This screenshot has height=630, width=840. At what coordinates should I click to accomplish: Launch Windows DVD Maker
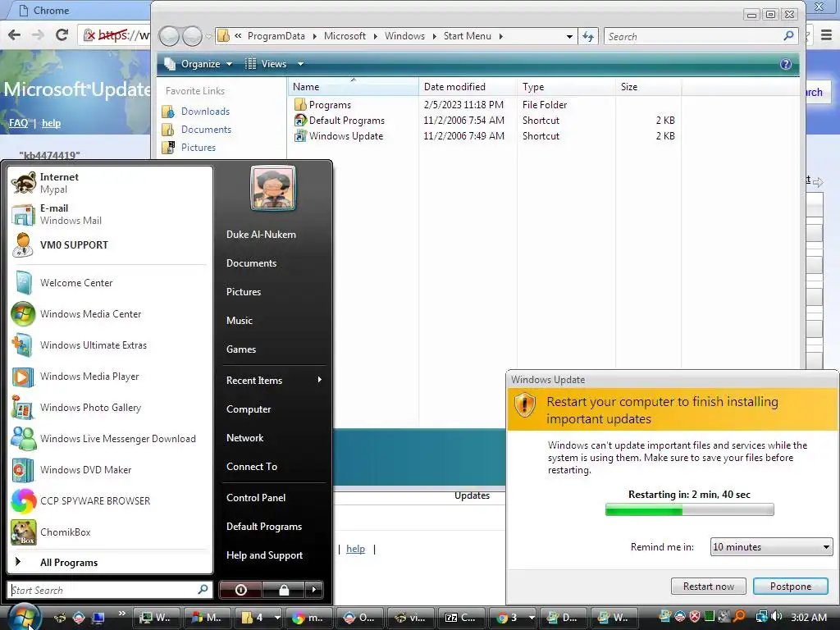pos(110,470)
